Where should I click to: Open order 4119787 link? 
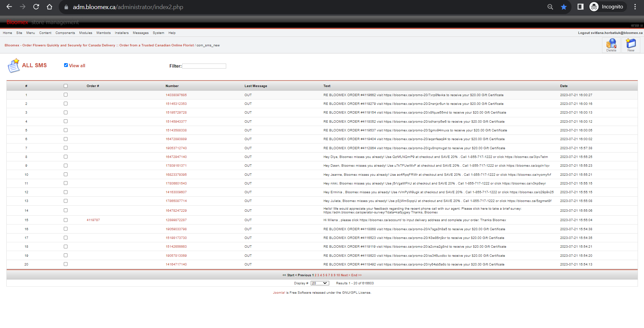pos(93,220)
